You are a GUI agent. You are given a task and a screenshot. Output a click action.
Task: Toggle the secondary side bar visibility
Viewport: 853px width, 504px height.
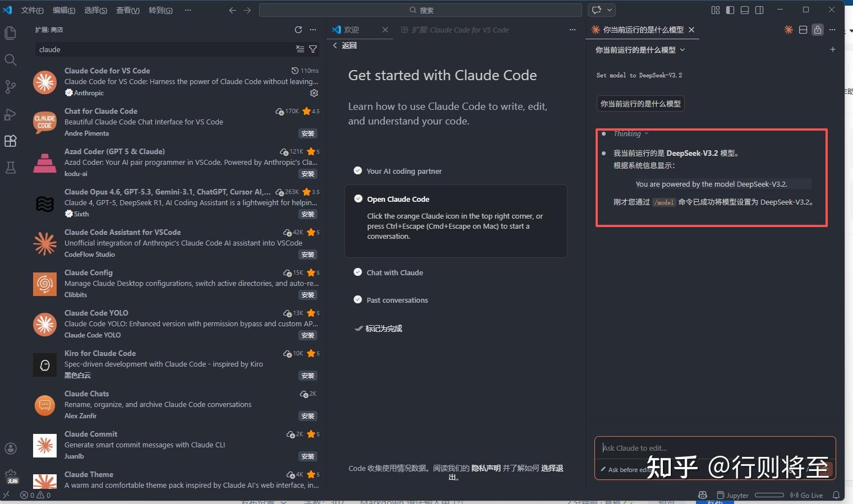[759, 10]
